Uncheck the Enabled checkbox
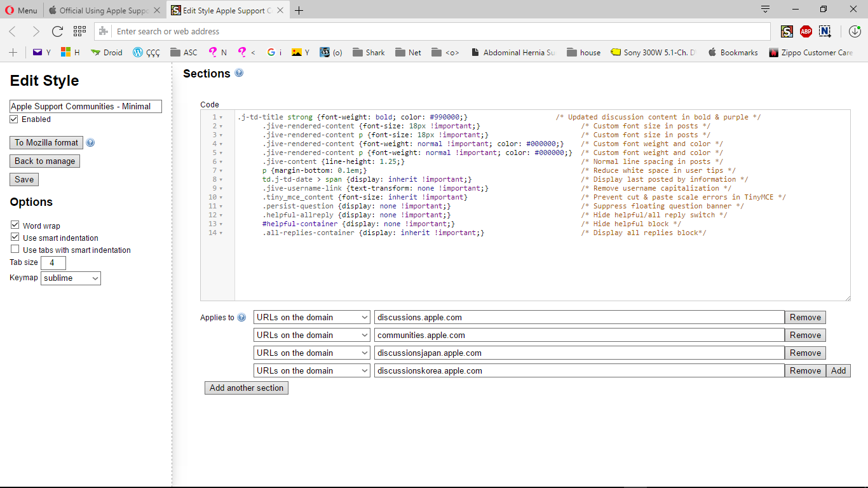Viewport: 868px width, 488px height. (15, 119)
